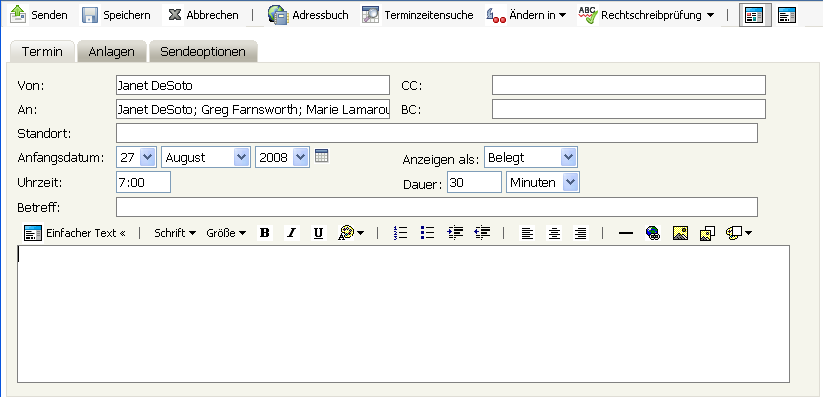Click in the An recipients field
The image size is (823, 397).
[253, 109]
